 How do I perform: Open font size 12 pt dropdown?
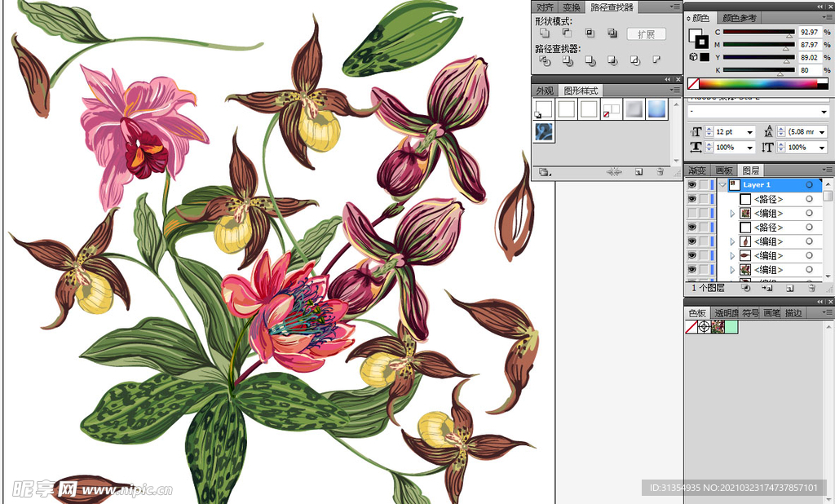(750, 131)
